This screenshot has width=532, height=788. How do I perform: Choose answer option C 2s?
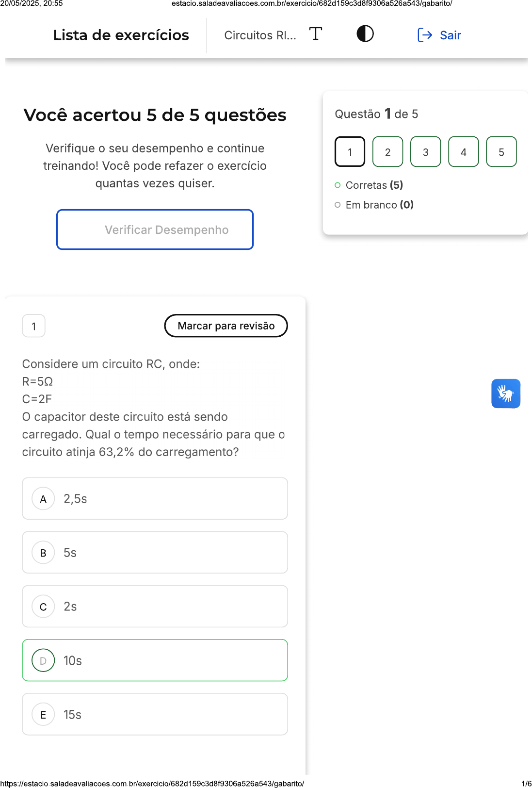155,606
